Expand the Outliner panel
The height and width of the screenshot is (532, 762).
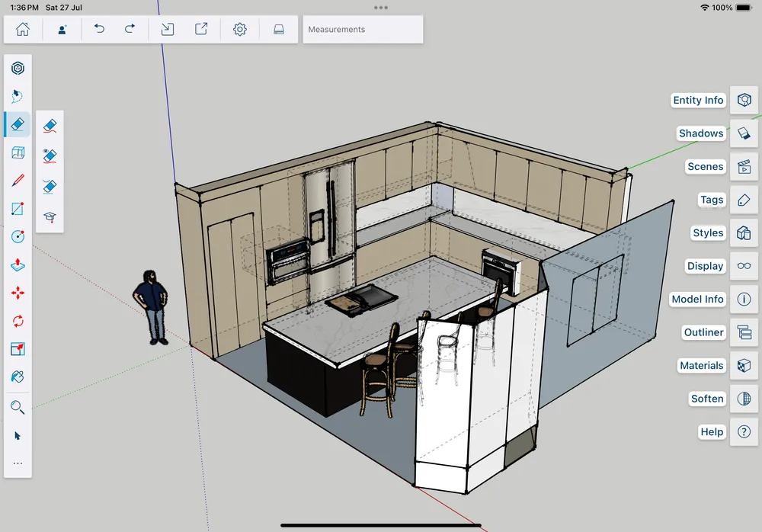744,332
